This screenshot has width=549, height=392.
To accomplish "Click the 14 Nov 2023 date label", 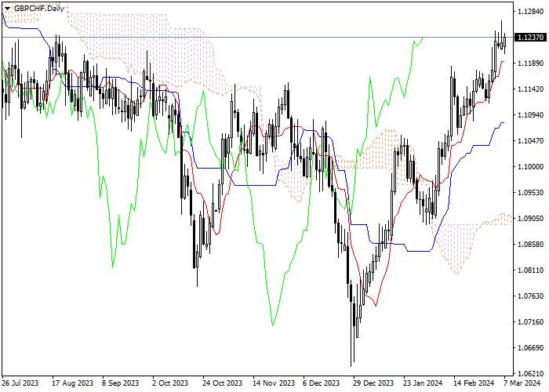I will pos(274,383).
